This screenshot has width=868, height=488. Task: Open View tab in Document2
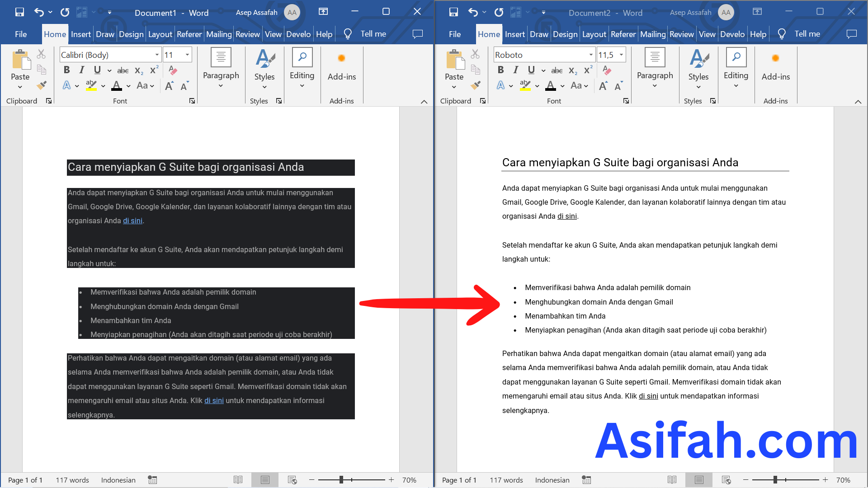(x=707, y=34)
